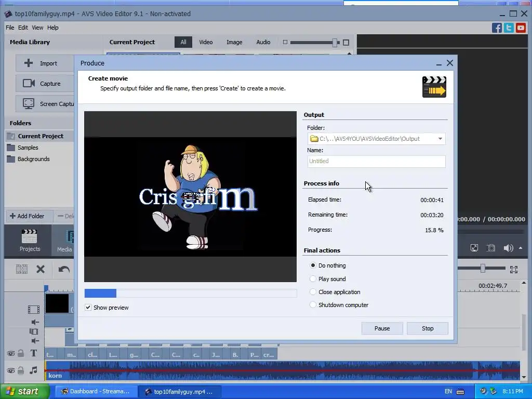This screenshot has width=532, height=399.
Task: Open the Edit menu
Action: click(23, 28)
